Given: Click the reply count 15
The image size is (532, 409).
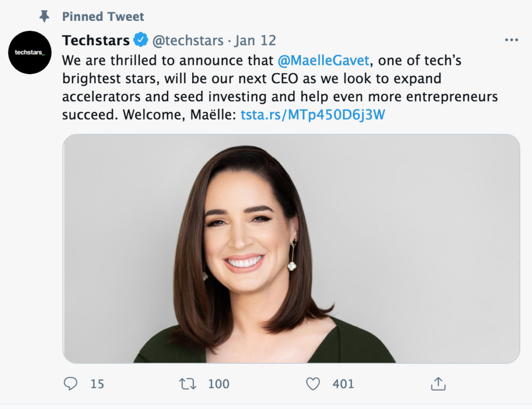Looking at the screenshot, I should click(x=97, y=384).
